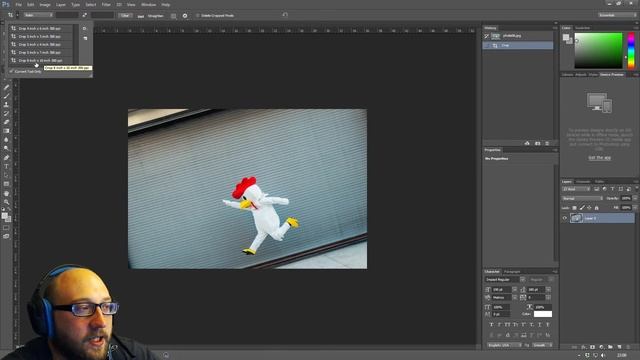The height and width of the screenshot is (360, 640).
Task: Open the Essentials workspace dropdown
Action: click(617, 15)
